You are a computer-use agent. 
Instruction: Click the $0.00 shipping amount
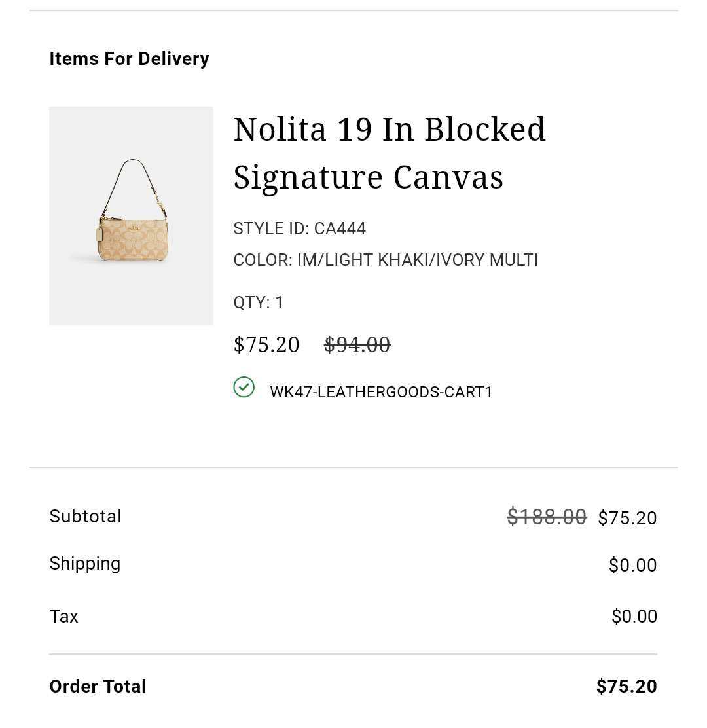(632, 565)
